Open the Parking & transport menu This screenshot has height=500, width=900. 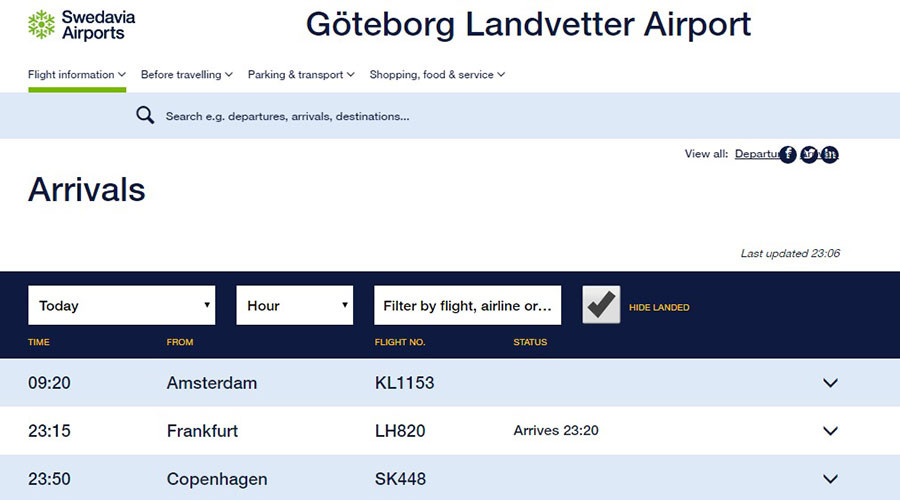[301, 75]
